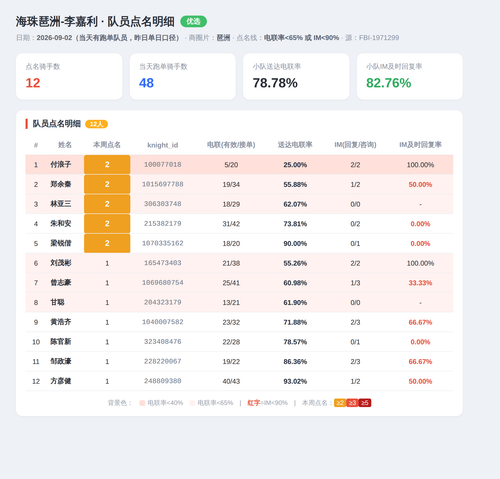Select the 55.26% delivery call rate

click(x=295, y=263)
